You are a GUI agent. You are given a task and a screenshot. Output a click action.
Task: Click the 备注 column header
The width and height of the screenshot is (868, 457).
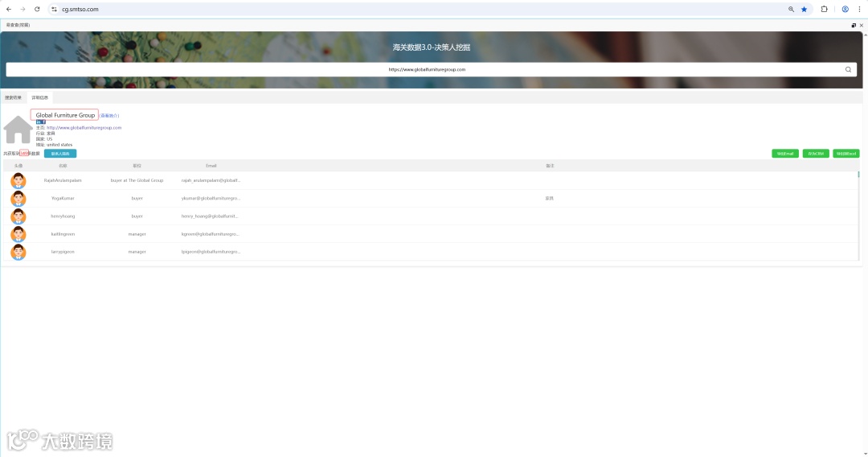(x=550, y=166)
